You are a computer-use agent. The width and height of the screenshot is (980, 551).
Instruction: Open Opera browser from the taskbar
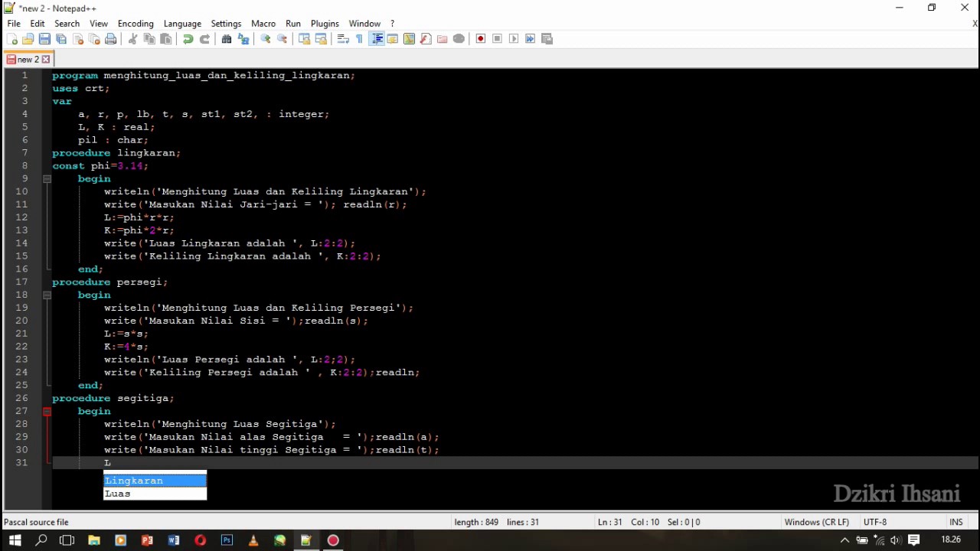pos(200,540)
